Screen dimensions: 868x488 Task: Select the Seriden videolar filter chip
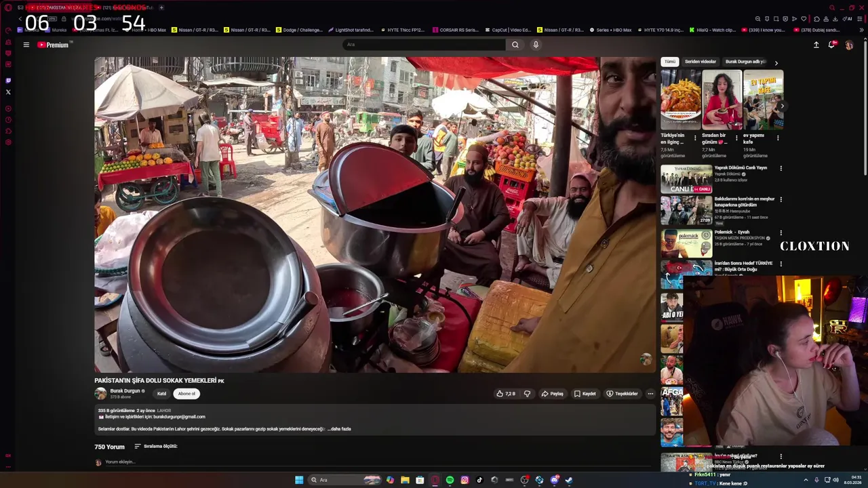[x=701, y=62]
